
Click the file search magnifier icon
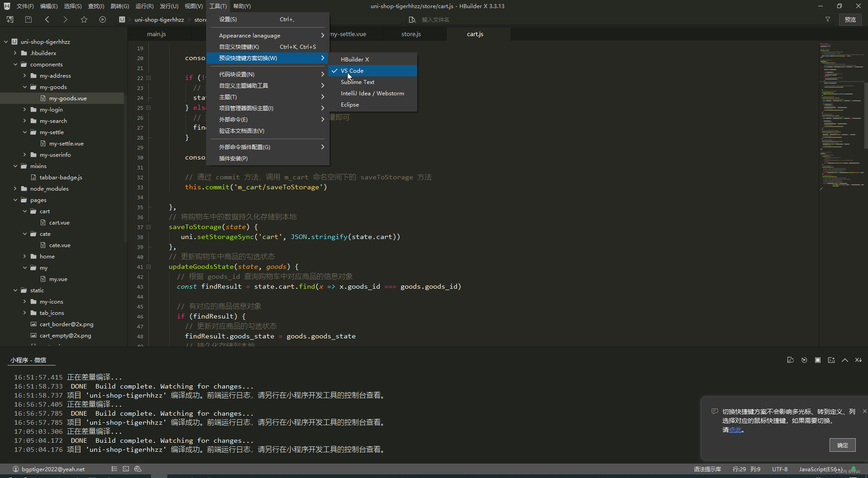[x=412, y=19]
